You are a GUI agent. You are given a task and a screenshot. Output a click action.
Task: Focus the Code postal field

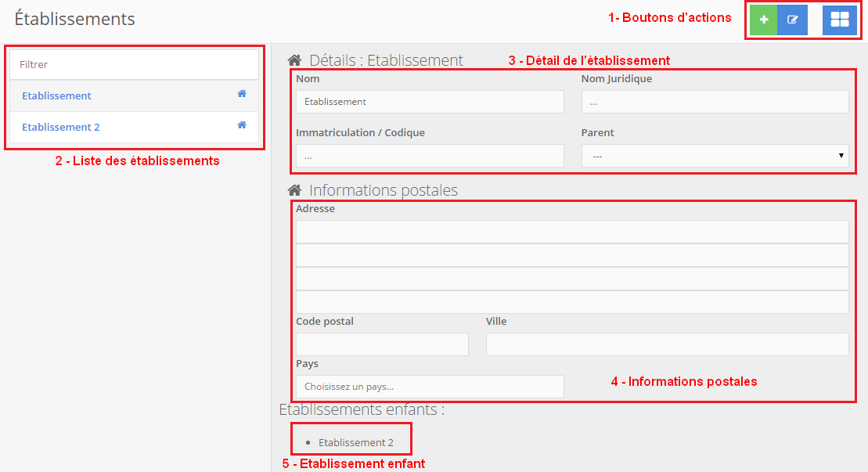pyautogui.click(x=382, y=344)
